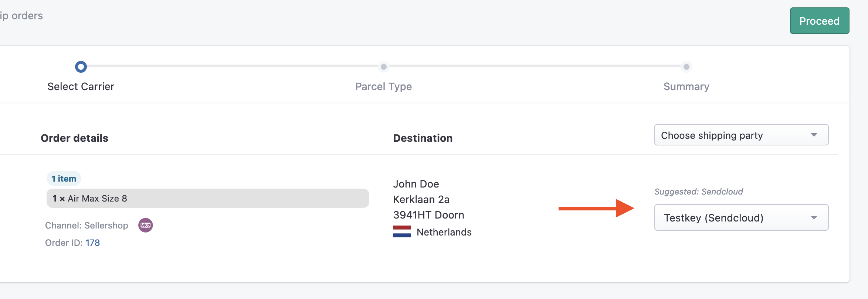Click the Channel: Sellershop text
Screen dimensions: 868x299
click(87, 225)
